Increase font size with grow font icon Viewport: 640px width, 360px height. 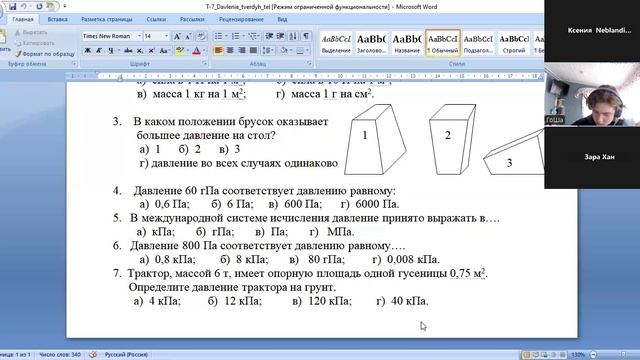[177, 36]
